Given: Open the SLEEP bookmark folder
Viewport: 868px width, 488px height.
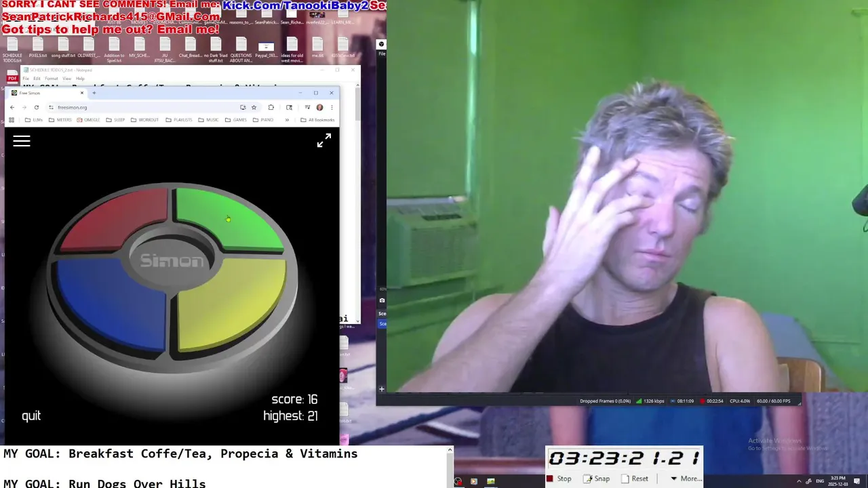Looking at the screenshot, I should [x=115, y=120].
